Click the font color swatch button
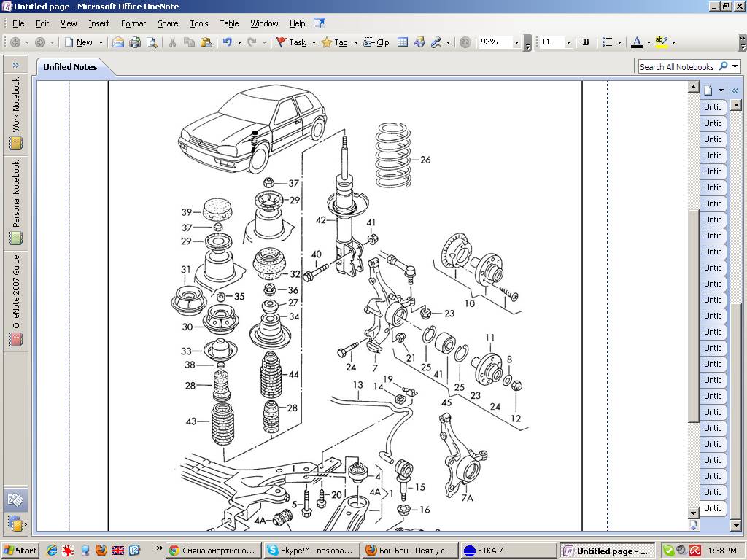This screenshot has height=560, width=747. 637,42
